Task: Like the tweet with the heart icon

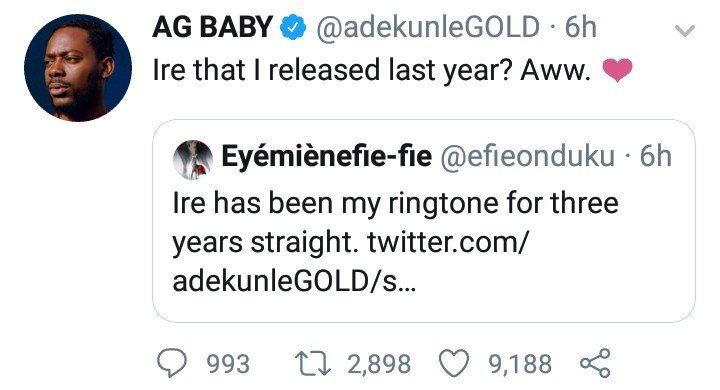Action: click(454, 363)
